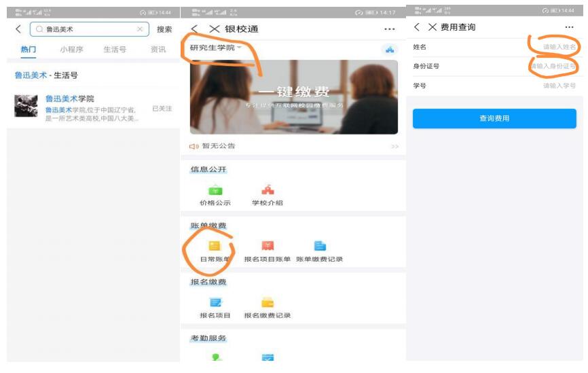Switch to the 生活号 tab
This screenshot has width=588, height=373.
pos(115,50)
